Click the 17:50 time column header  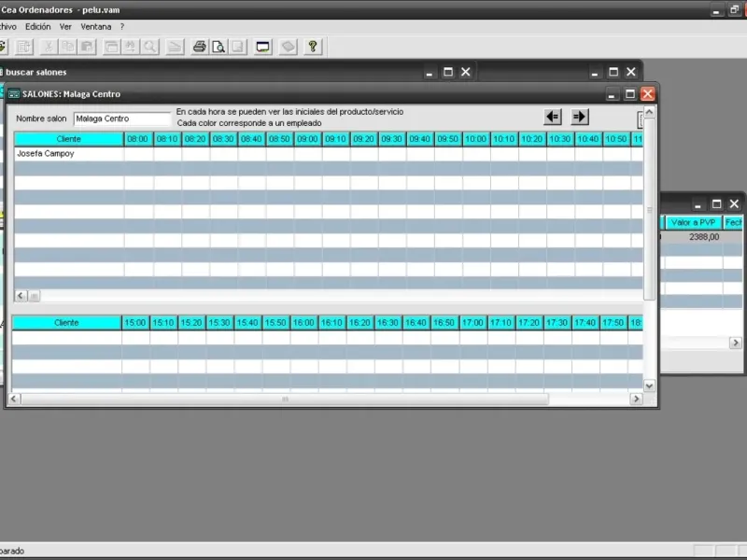[613, 323]
